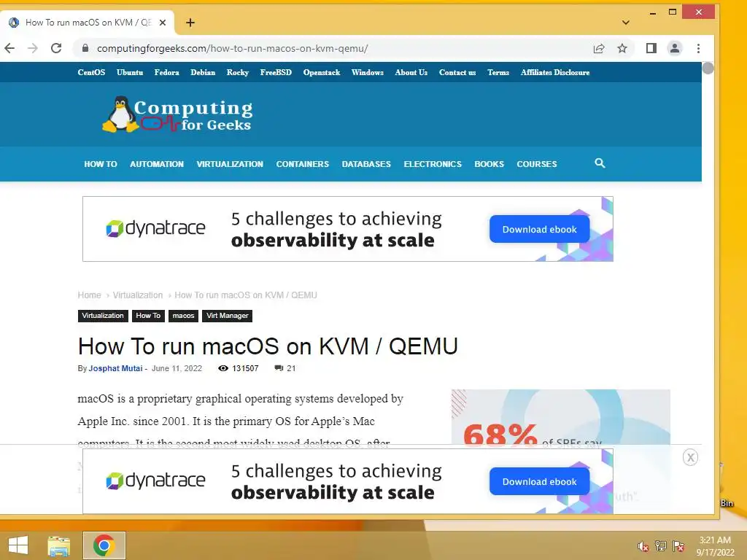Click Virtualization breadcrumb link
Image resolution: width=747 pixels, height=560 pixels.
tap(138, 295)
